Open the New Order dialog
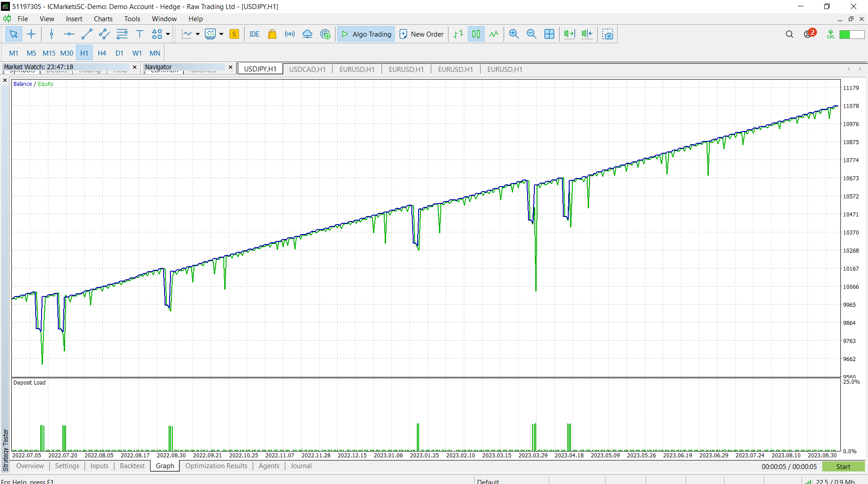868x484 pixels. pyautogui.click(x=421, y=34)
